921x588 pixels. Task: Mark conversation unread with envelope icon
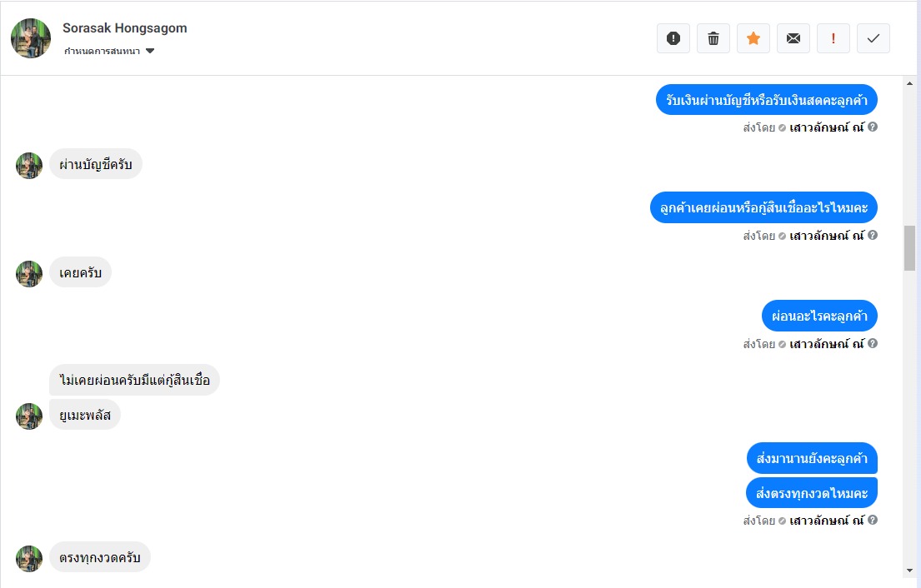coord(793,39)
